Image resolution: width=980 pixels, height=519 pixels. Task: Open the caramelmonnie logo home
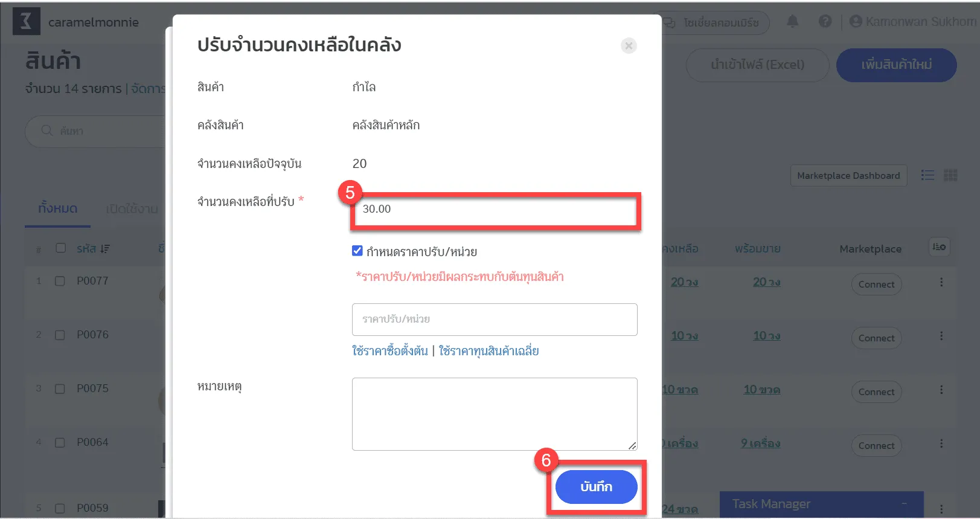pos(27,22)
